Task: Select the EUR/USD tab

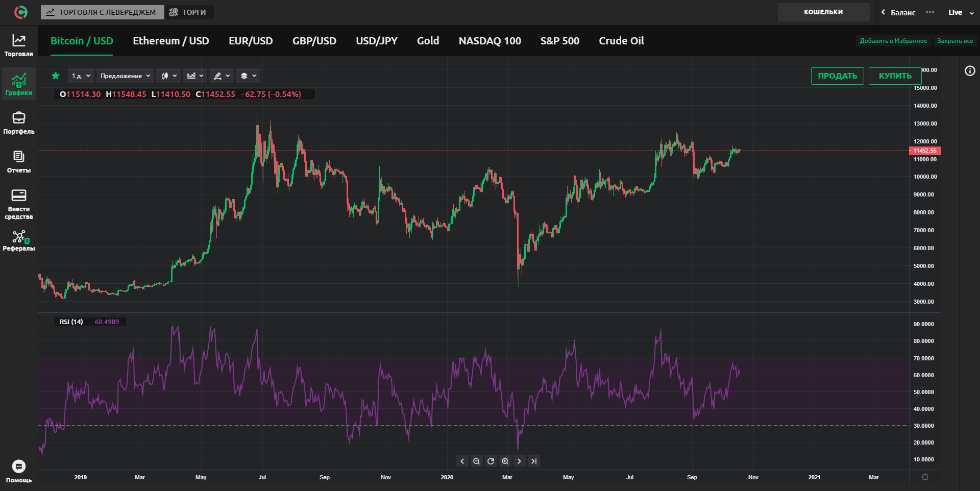Action: [251, 41]
